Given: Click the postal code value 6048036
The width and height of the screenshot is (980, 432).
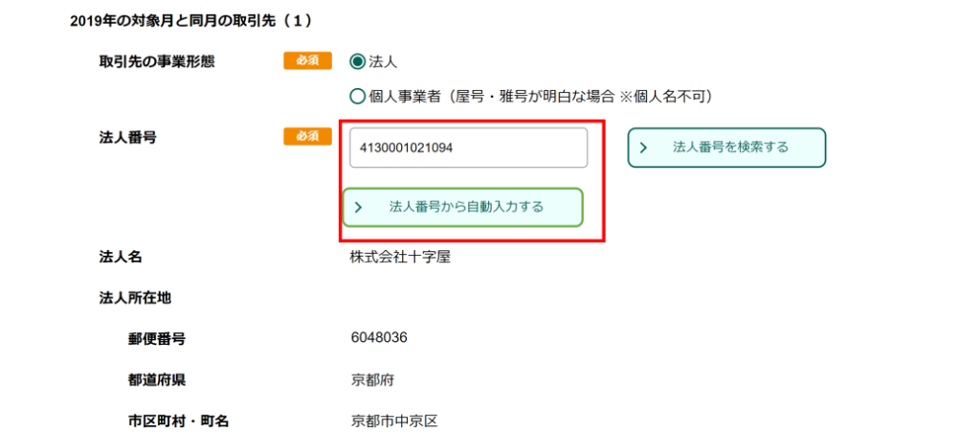Looking at the screenshot, I should tap(379, 338).
